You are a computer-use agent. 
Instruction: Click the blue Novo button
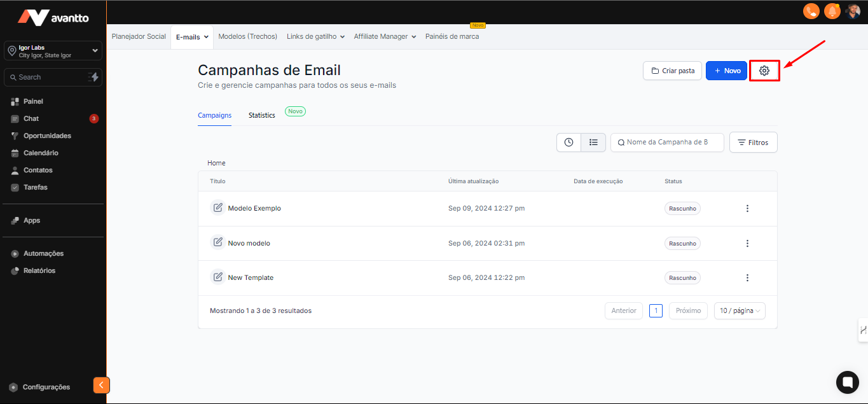click(x=726, y=71)
